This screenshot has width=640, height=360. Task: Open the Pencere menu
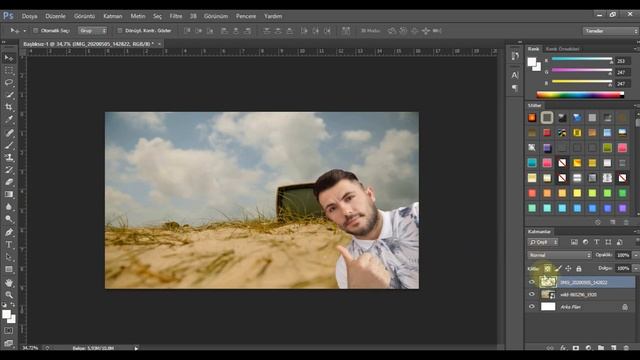[246, 16]
